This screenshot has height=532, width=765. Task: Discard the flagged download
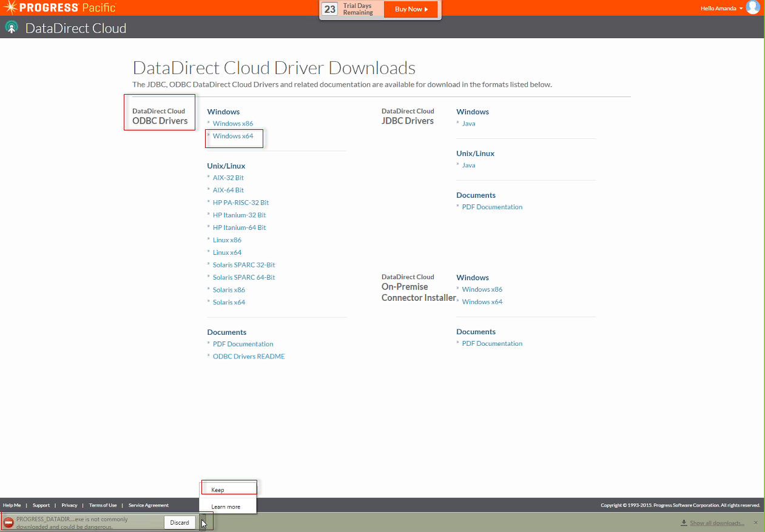[x=180, y=522]
